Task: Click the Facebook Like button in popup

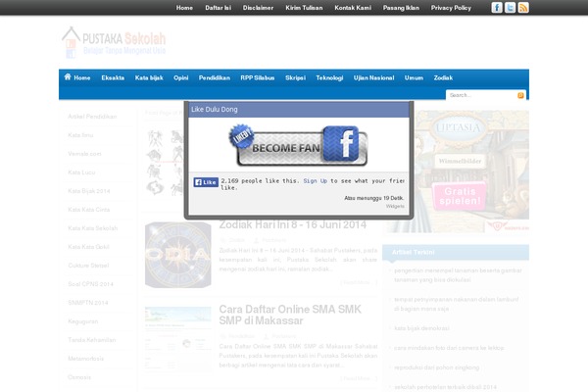Action: 206,182
